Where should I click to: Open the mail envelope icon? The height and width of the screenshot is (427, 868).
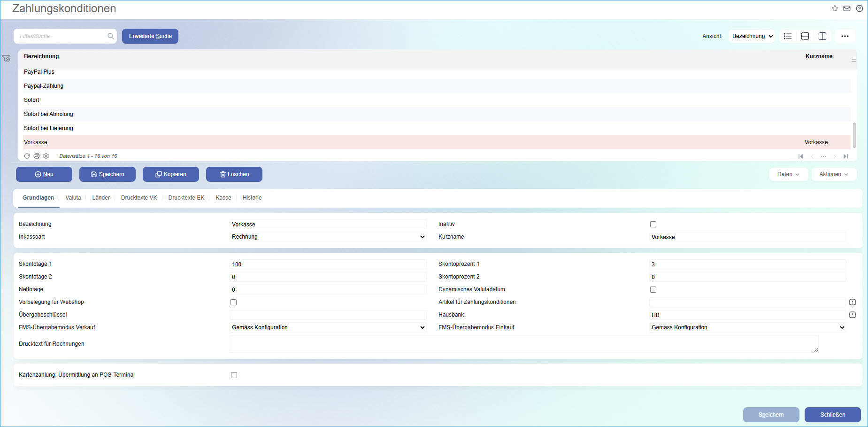[847, 8]
